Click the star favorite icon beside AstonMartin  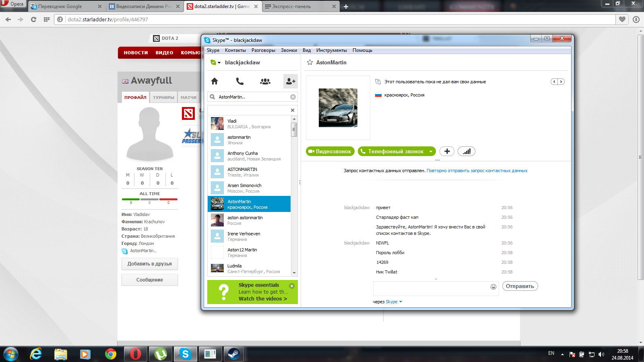310,62
